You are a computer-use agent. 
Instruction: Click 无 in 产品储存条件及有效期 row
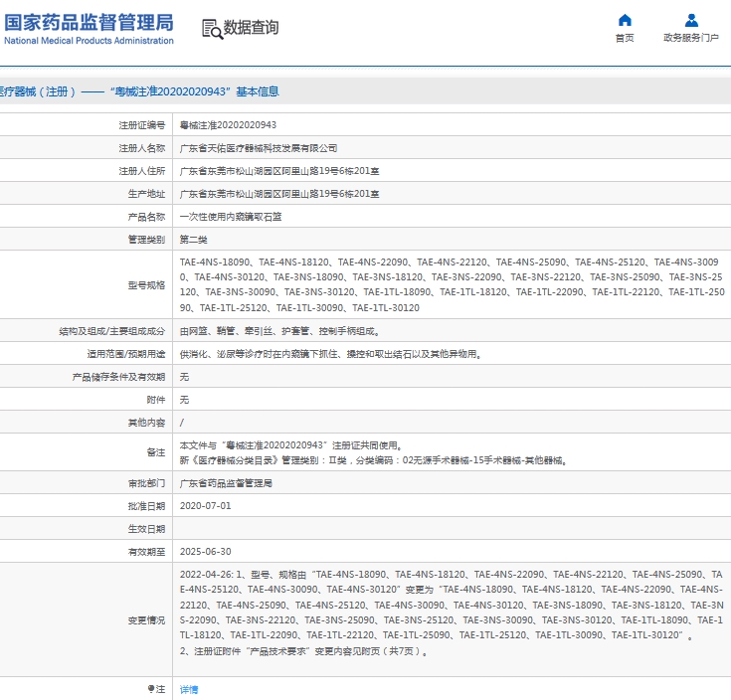(184, 377)
